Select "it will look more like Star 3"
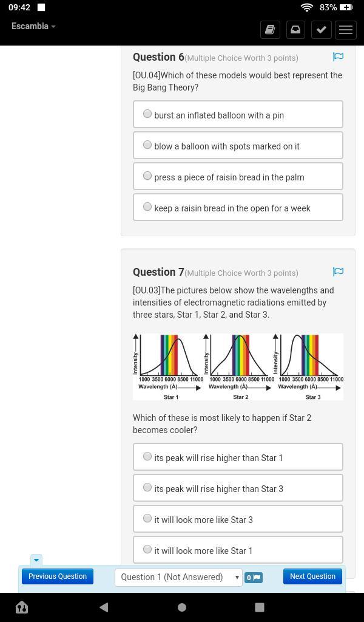The width and height of the screenshot is (364, 622). click(x=147, y=519)
